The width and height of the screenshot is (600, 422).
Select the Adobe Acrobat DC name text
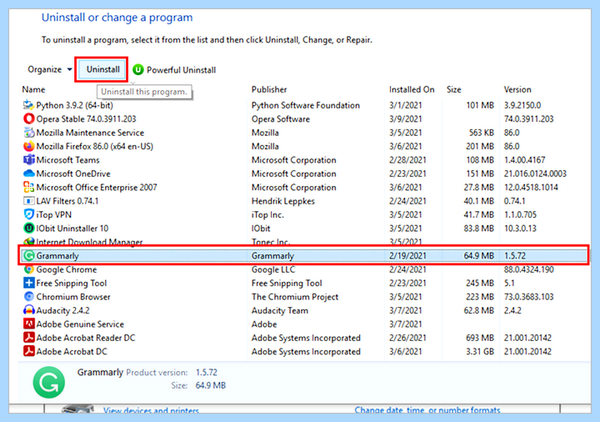click(x=72, y=351)
